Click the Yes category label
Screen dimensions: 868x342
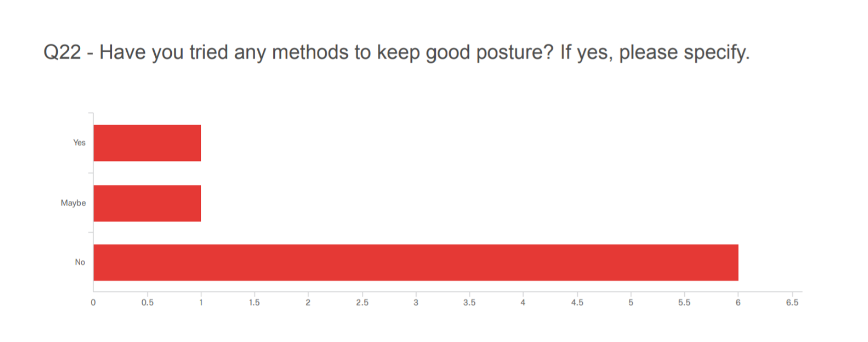click(79, 143)
